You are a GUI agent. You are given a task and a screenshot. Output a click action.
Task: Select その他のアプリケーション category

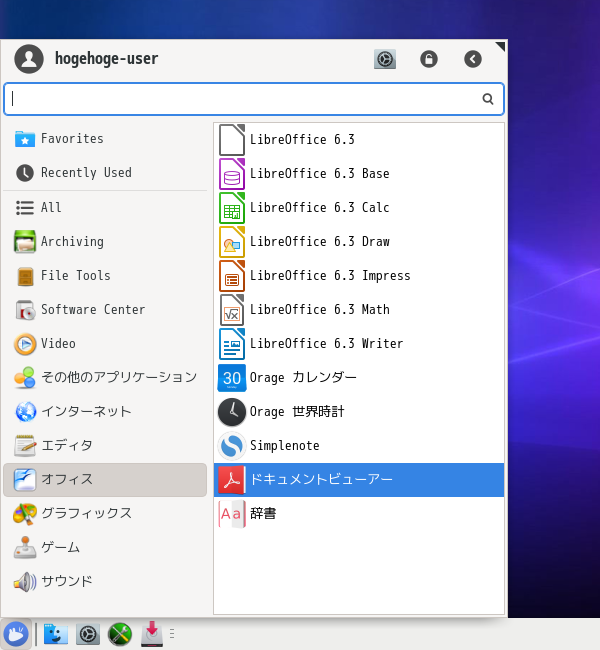click(x=105, y=378)
